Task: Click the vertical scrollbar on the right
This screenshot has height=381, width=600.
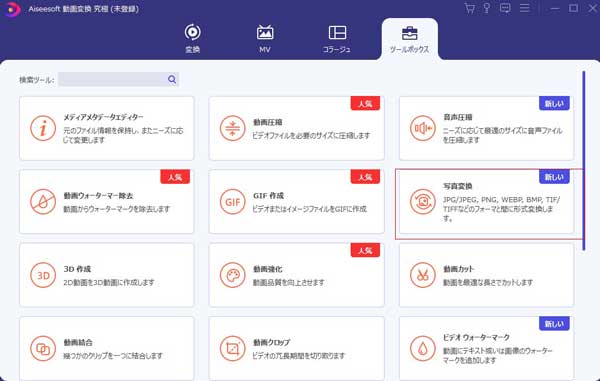Action: (584, 161)
